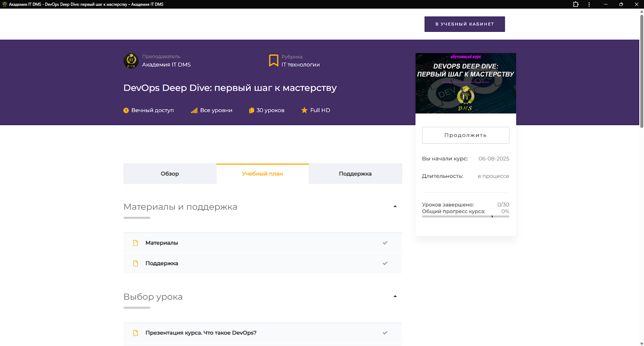Click the Материалы и поддержка heading
This screenshot has width=644, height=346.
180,207
